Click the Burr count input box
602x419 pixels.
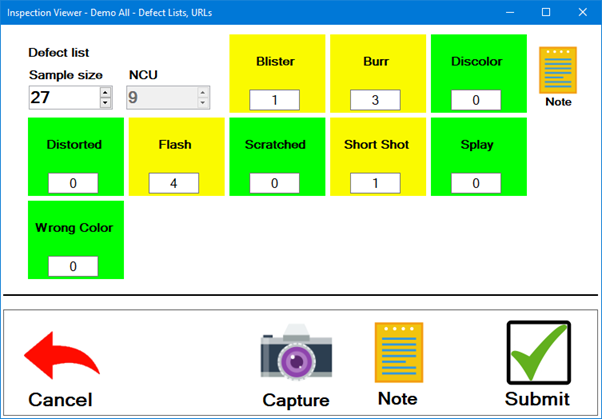(375, 100)
